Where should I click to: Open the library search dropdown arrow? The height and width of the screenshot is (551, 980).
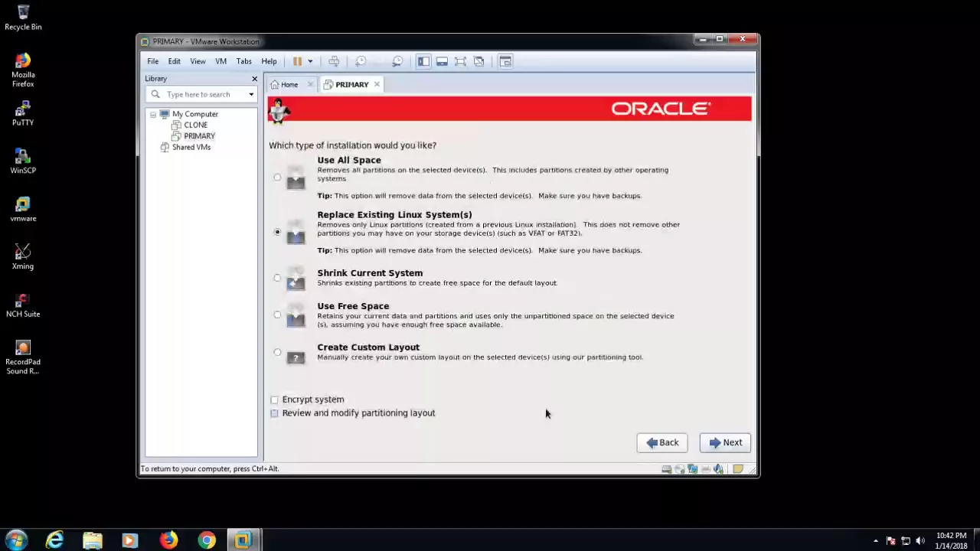[x=251, y=94]
